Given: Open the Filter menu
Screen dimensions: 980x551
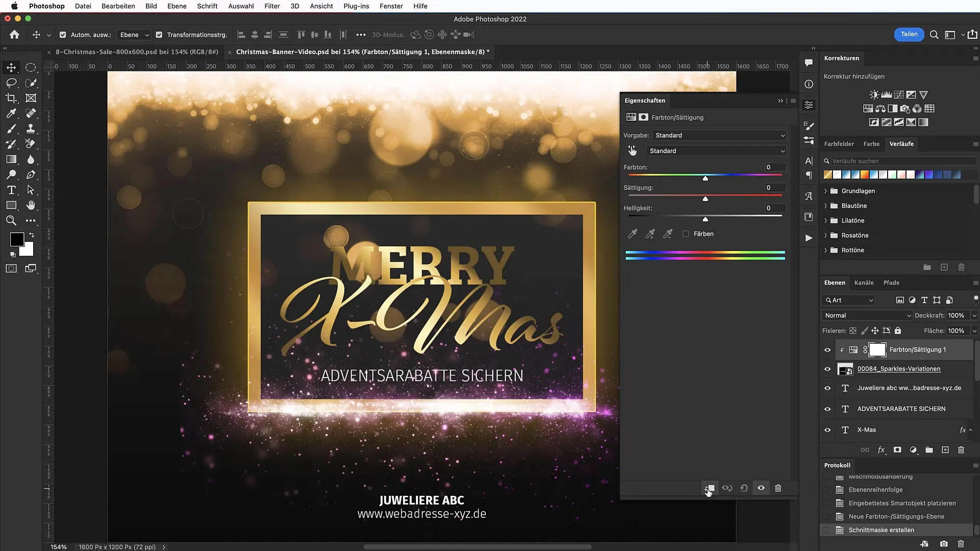Looking at the screenshot, I should (x=272, y=6).
